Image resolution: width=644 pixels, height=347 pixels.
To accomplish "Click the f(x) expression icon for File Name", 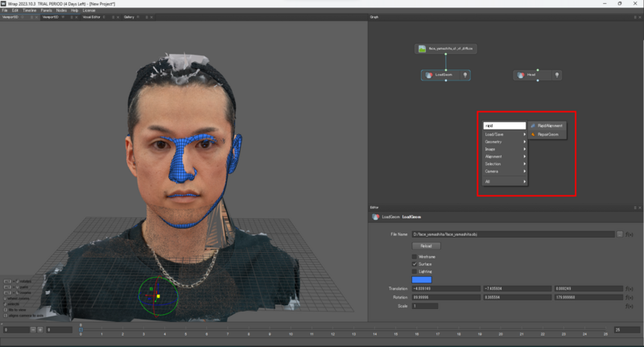I will point(630,234).
